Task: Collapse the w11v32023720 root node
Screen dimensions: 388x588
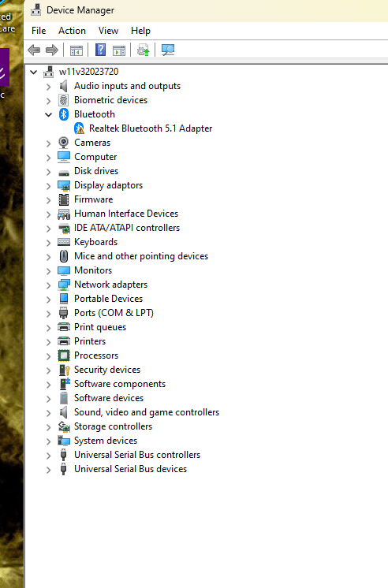Action: 34,72
